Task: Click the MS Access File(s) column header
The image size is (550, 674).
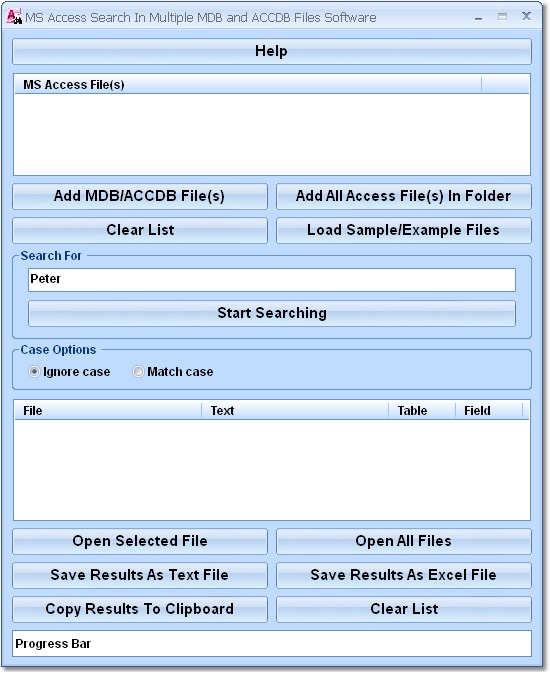Action: click(x=248, y=85)
